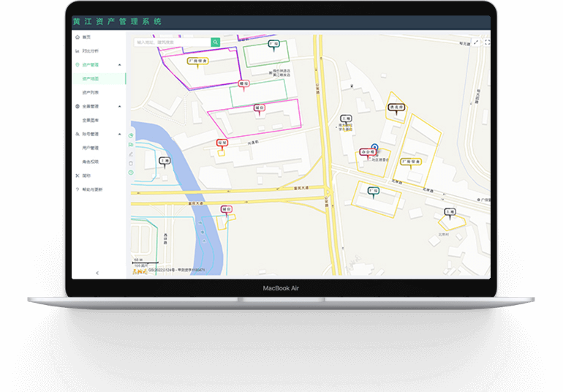Click the bottom circular tool in map toolbar
Viewport: 563px width, 392px height.
coord(131,173)
